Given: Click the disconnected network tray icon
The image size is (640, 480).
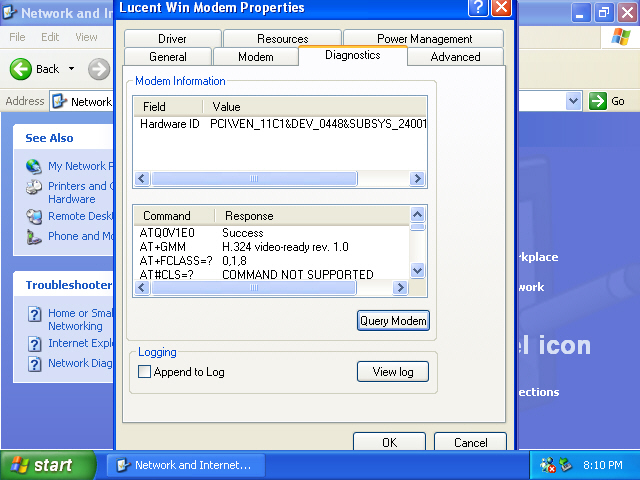Looking at the screenshot, I should coord(548,465).
